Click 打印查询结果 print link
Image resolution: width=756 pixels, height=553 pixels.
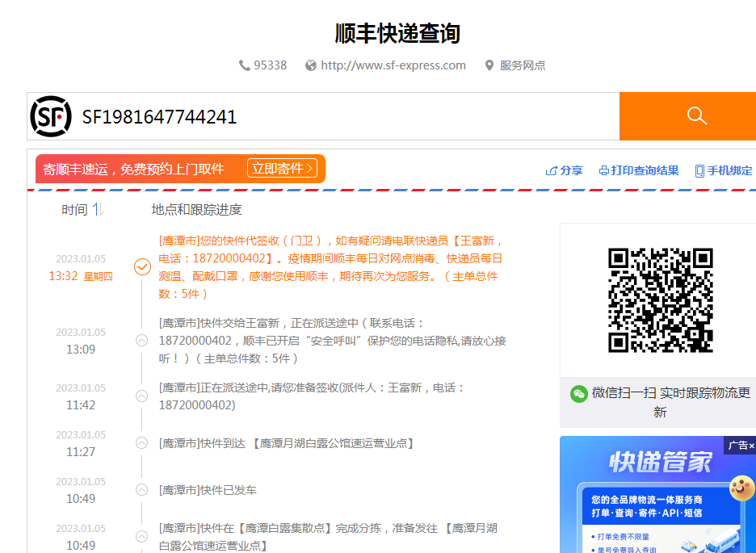pos(645,170)
